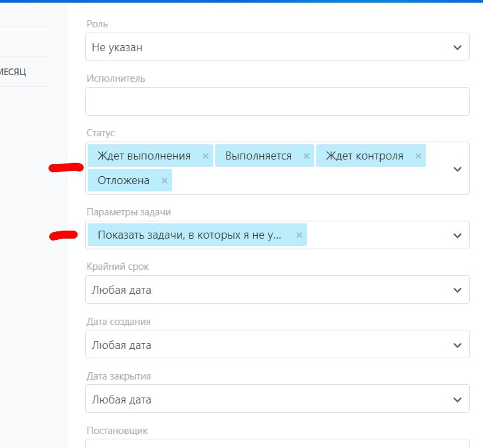Click 'Любая дата' in Крайний срок field

[122, 290]
